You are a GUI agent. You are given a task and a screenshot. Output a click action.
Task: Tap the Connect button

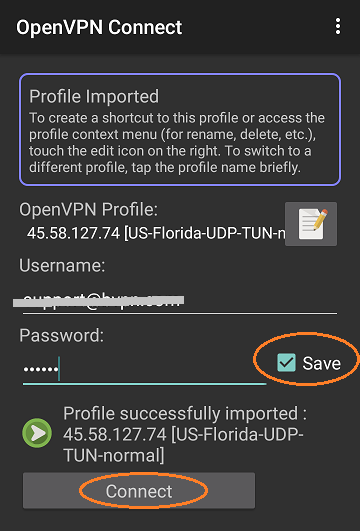[x=139, y=491]
